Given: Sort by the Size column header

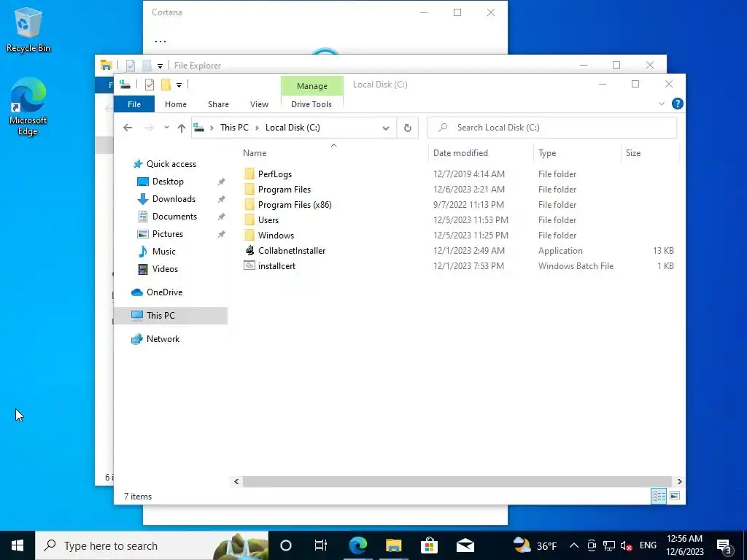Looking at the screenshot, I should 633,153.
